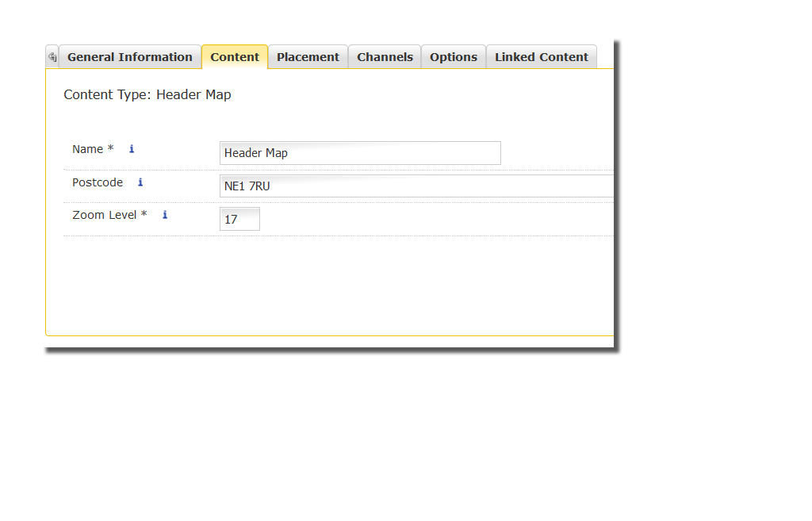Click the Zoom Level field label

(x=105, y=215)
